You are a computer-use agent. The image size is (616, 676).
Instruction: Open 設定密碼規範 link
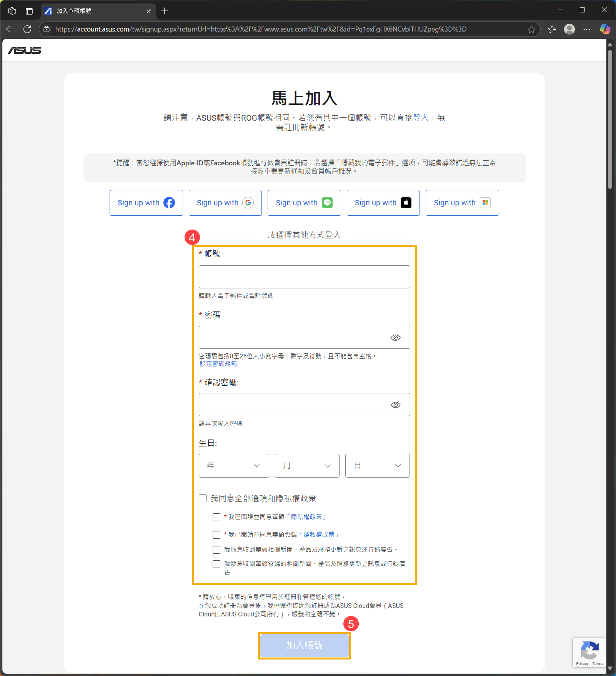(x=218, y=364)
